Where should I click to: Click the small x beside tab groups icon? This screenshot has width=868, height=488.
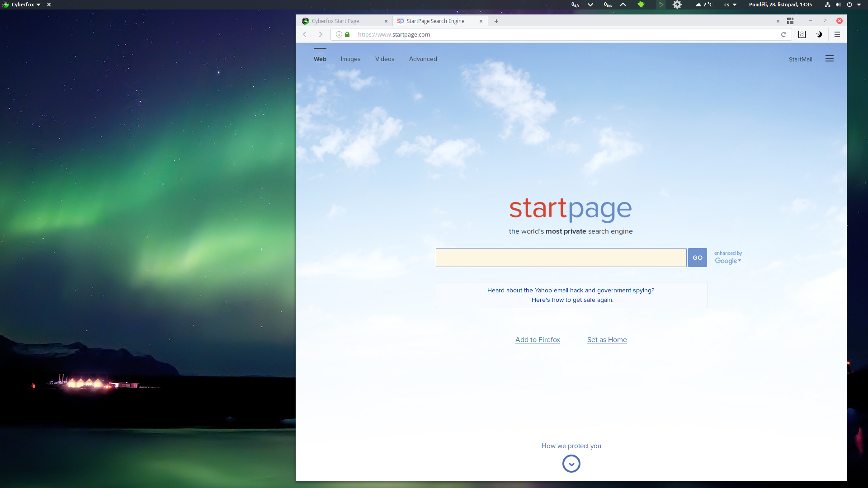[x=778, y=21]
